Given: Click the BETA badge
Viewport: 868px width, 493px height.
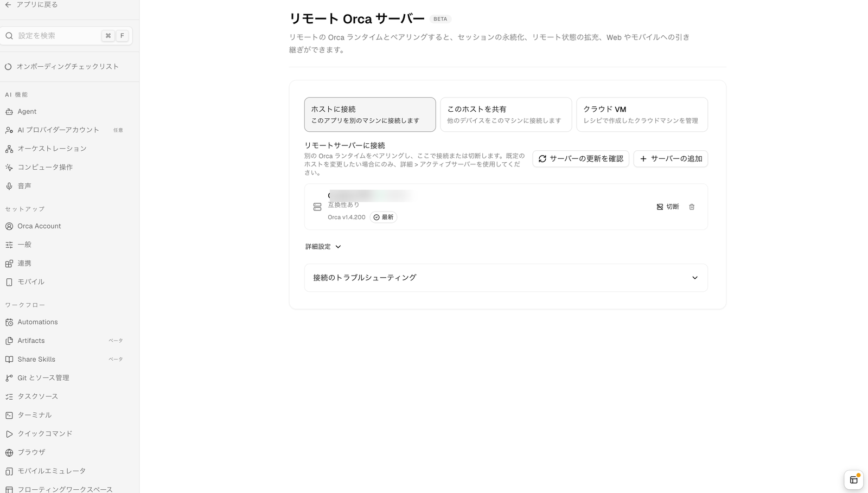Looking at the screenshot, I should click(x=441, y=19).
